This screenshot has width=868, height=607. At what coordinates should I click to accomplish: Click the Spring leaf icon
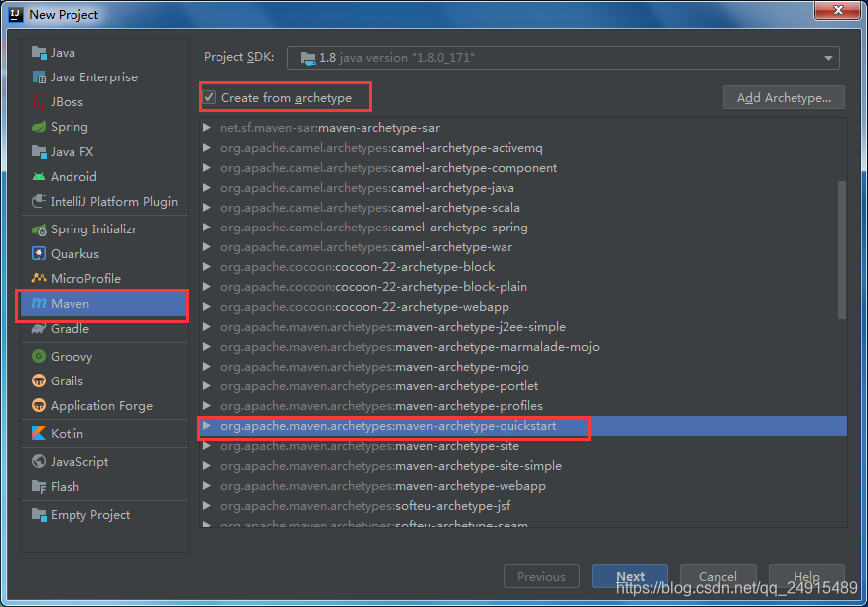tap(39, 127)
